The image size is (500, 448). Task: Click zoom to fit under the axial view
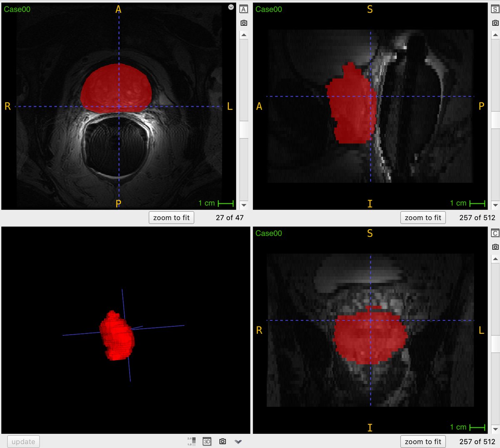[171, 218]
